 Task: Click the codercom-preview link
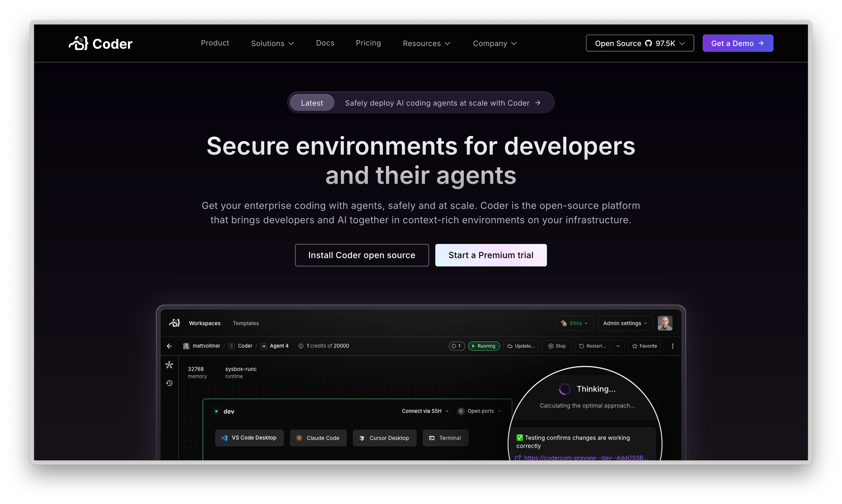[585, 457]
